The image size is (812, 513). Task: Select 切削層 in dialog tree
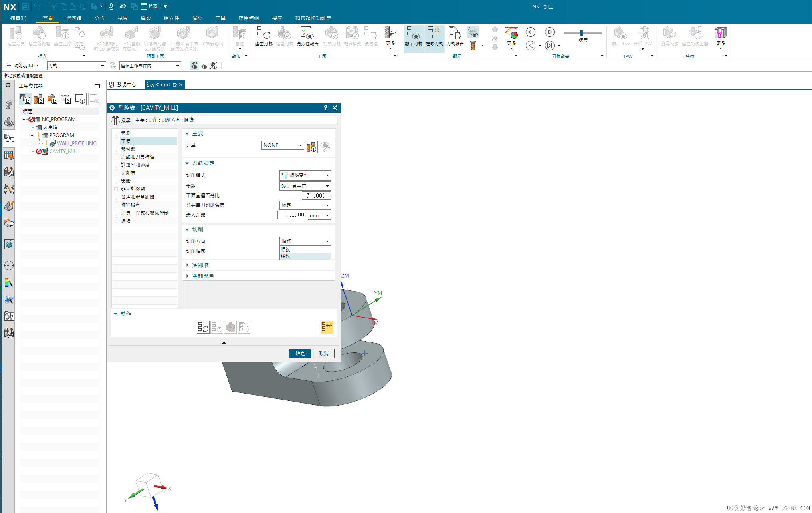click(128, 173)
